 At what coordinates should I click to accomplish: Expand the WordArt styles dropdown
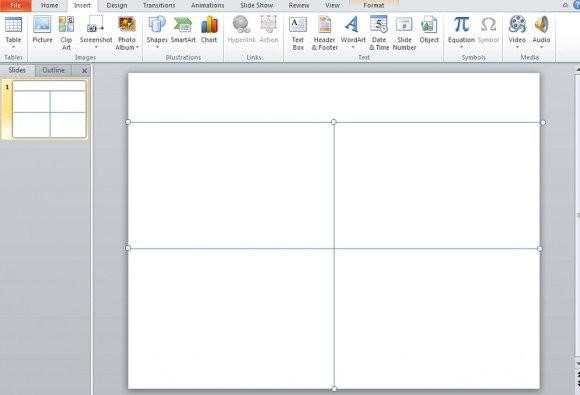[353, 47]
